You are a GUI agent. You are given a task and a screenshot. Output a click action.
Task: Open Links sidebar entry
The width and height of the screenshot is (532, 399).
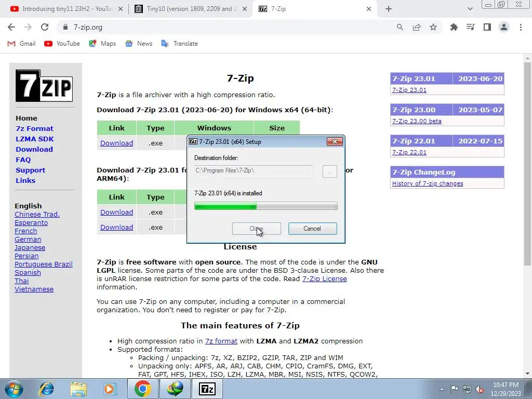click(x=25, y=180)
